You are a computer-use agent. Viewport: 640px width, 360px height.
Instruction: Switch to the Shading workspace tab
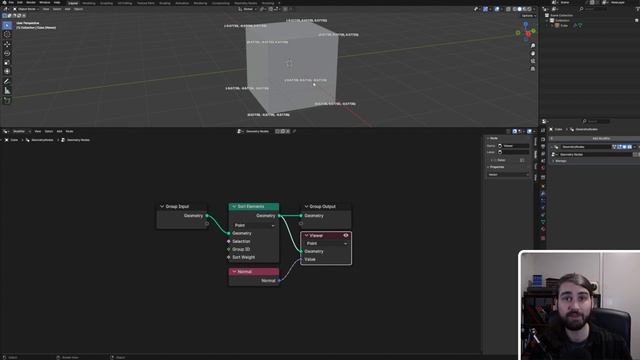pyautogui.click(x=165, y=3)
